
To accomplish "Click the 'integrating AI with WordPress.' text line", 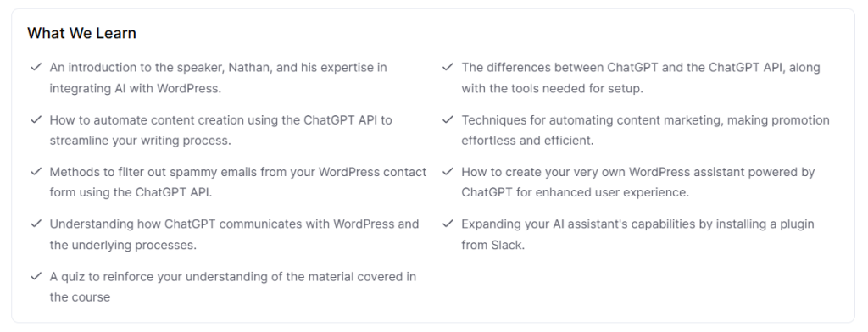I will click(x=136, y=89).
